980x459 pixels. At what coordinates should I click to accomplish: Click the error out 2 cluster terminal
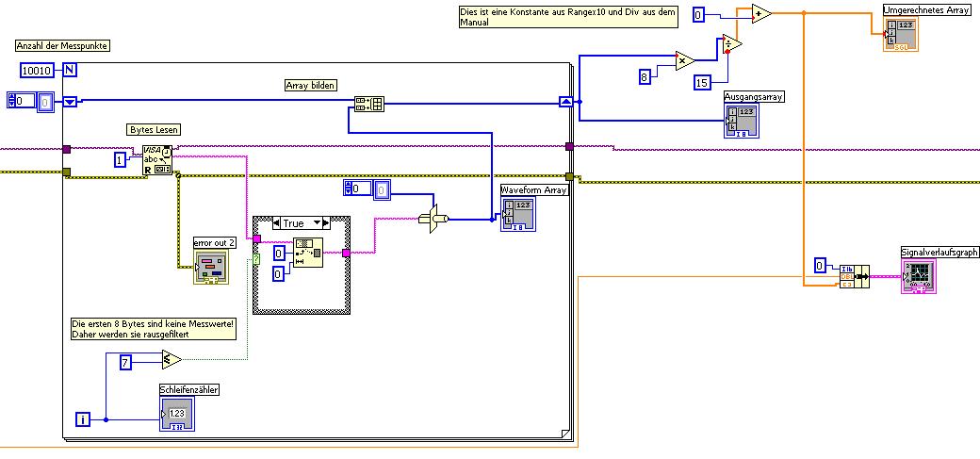point(211,267)
